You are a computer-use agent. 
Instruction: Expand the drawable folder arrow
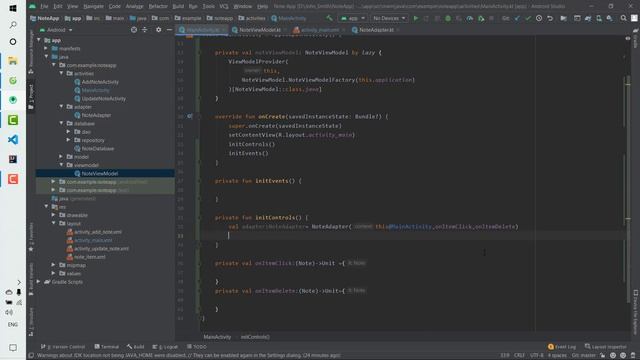point(54,215)
